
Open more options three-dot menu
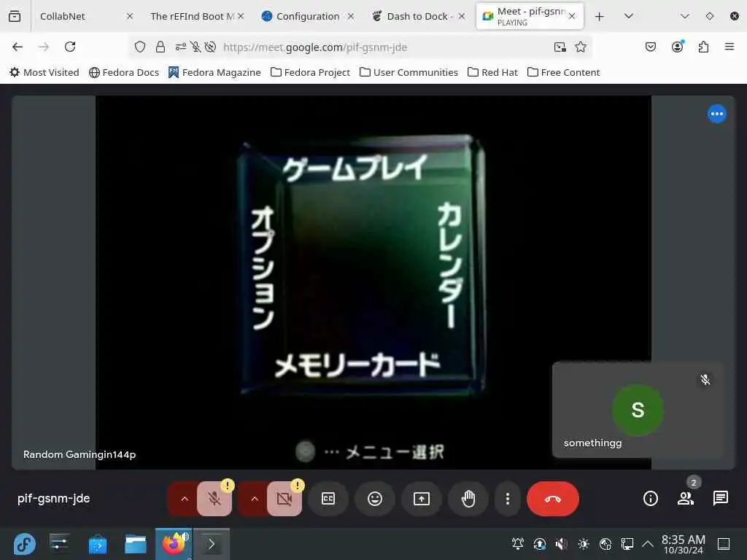508,499
